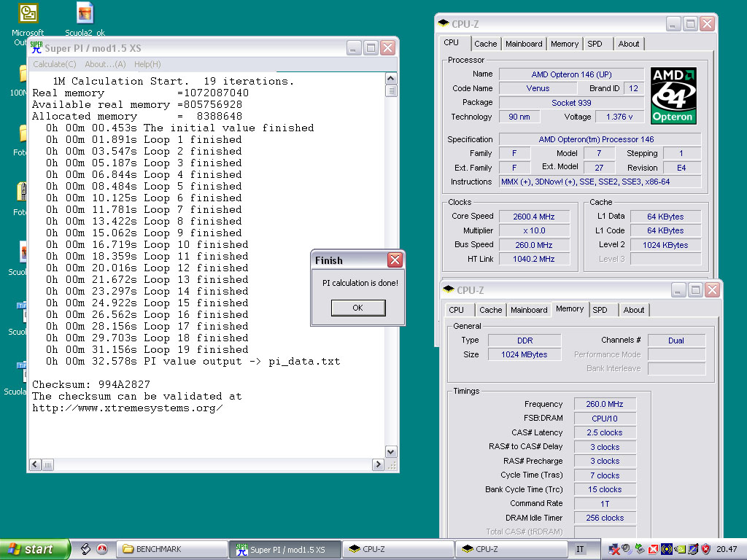
Task: Click the Technology value "90 nm"
Action: click(519, 117)
